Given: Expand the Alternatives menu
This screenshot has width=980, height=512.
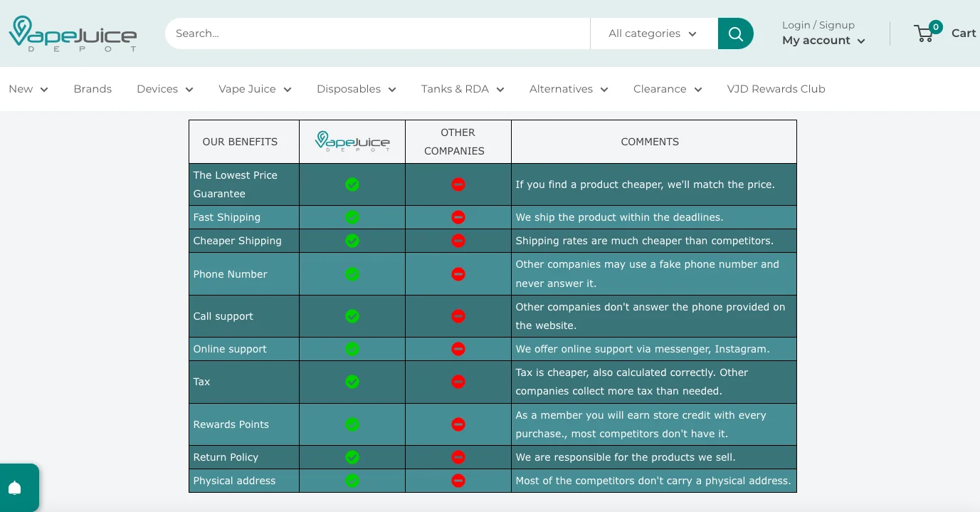Looking at the screenshot, I should tap(569, 89).
